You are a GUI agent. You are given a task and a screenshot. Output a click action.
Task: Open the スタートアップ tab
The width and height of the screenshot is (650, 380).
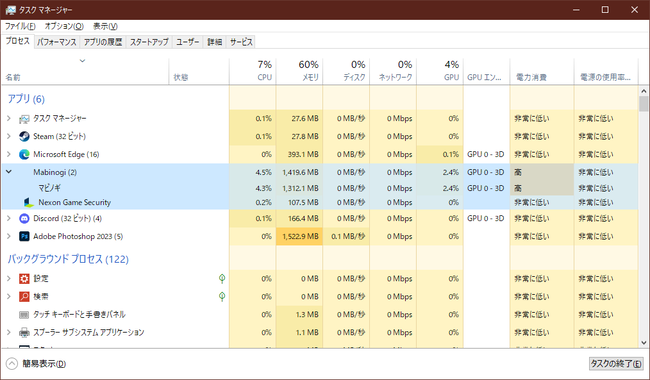click(x=149, y=42)
